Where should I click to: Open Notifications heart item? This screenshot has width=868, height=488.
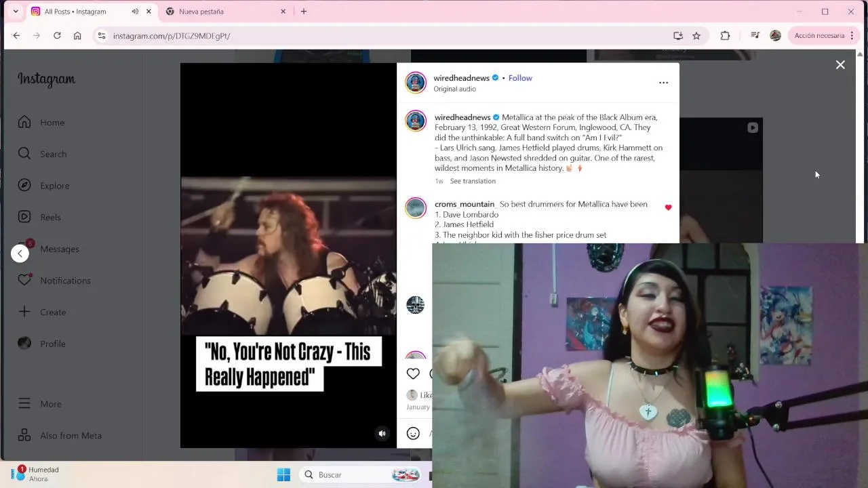pos(54,281)
